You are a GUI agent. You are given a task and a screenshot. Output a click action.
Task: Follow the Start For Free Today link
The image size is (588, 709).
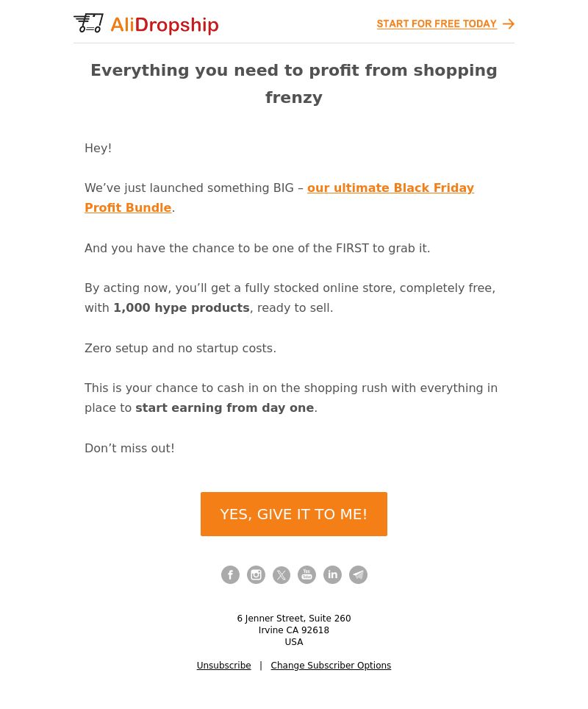pos(437,24)
